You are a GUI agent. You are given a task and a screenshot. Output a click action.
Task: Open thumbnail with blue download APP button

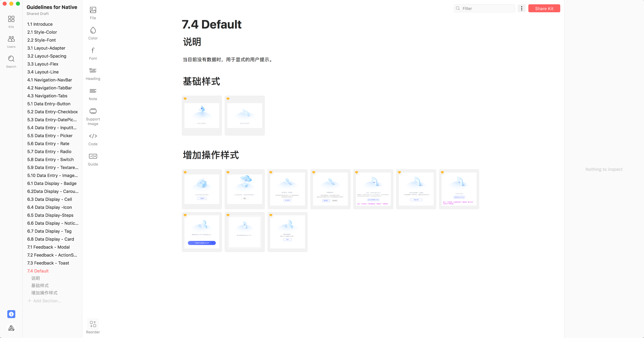[x=202, y=232]
